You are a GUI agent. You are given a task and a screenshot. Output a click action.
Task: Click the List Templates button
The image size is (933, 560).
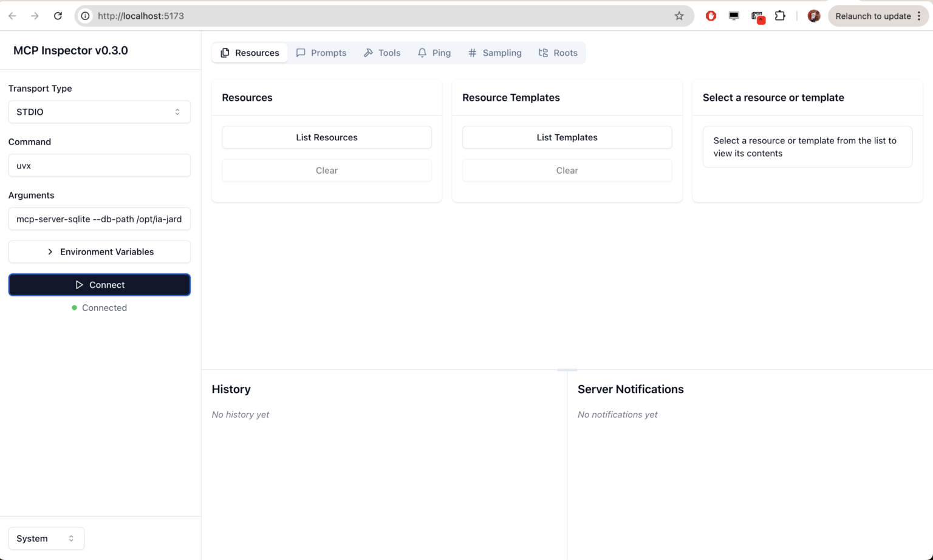(567, 137)
